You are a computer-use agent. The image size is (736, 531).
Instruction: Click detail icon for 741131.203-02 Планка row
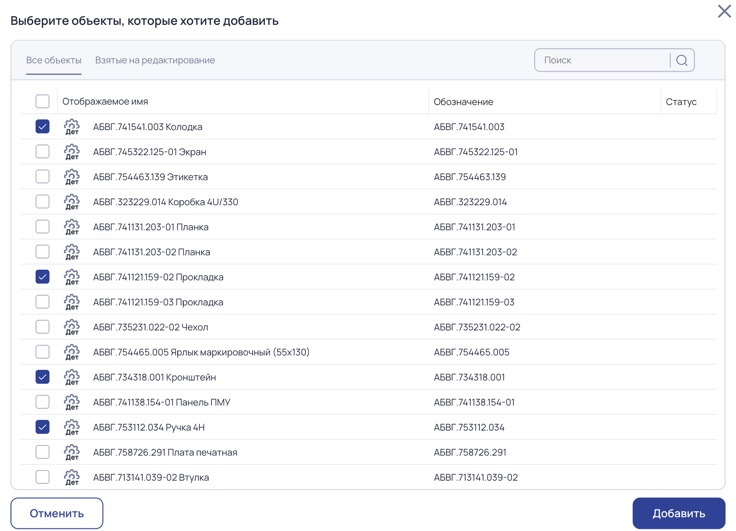point(72,252)
